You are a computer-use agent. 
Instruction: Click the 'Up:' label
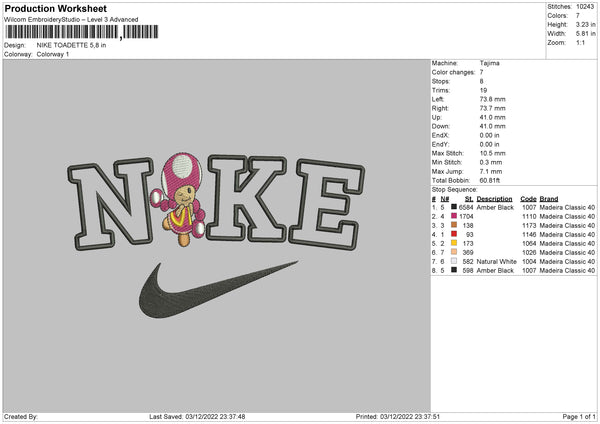click(437, 117)
